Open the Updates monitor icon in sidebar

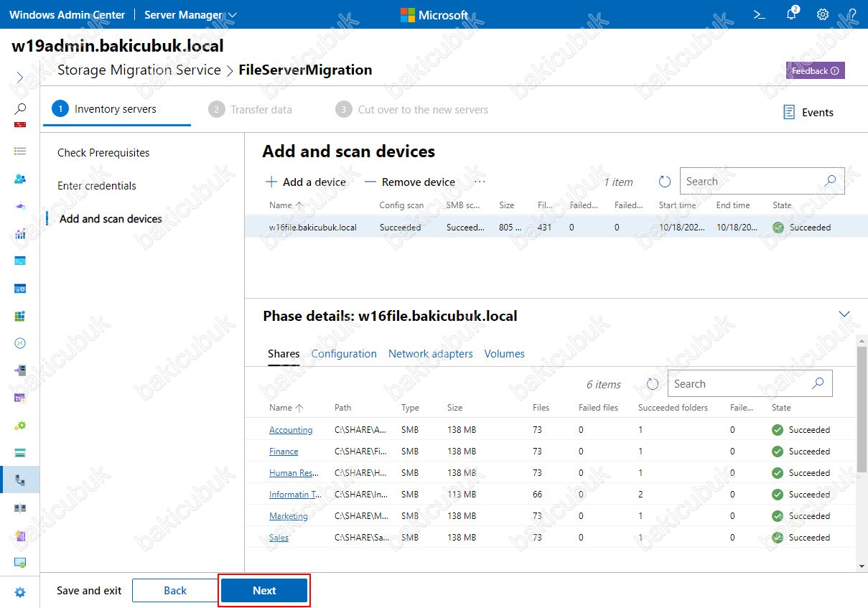coord(20,563)
